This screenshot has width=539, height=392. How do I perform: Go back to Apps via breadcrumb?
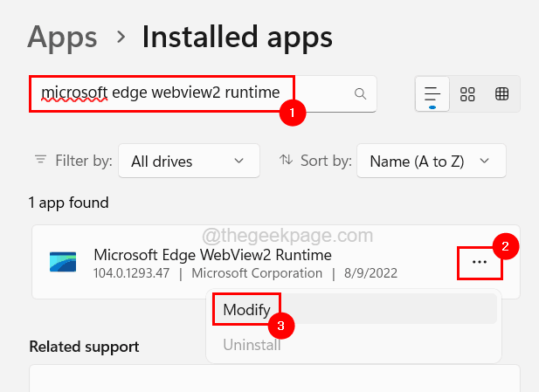coord(61,38)
